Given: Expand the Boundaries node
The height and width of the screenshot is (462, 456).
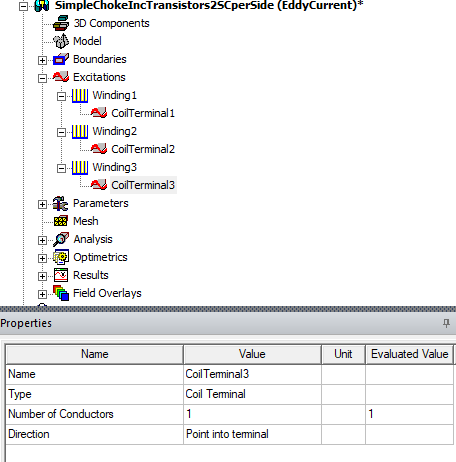Looking at the screenshot, I should point(42,60).
